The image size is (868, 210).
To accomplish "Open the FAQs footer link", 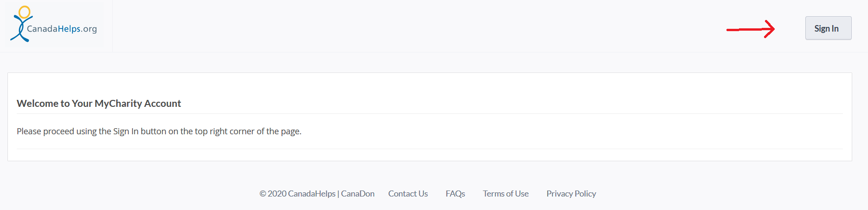I will click(x=455, y=194).
